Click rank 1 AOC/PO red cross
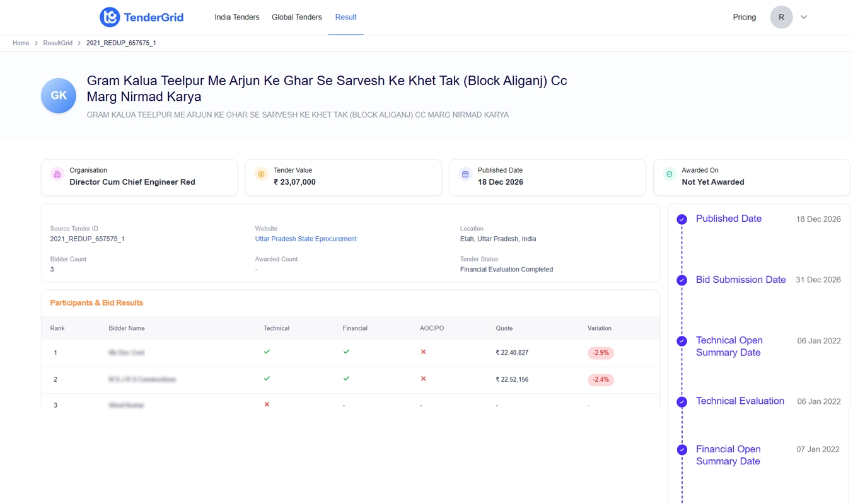The height and width of the screenshot is (504, 853). pos(423,352)
